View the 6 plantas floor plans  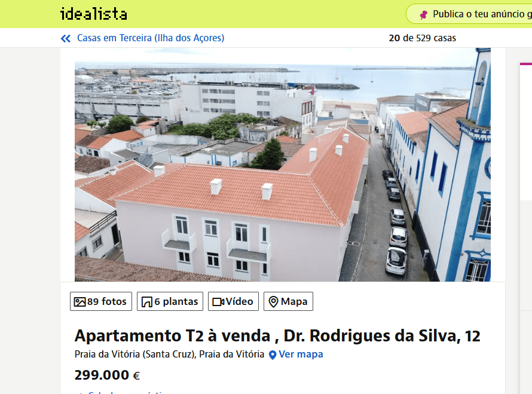click(170, 301)
